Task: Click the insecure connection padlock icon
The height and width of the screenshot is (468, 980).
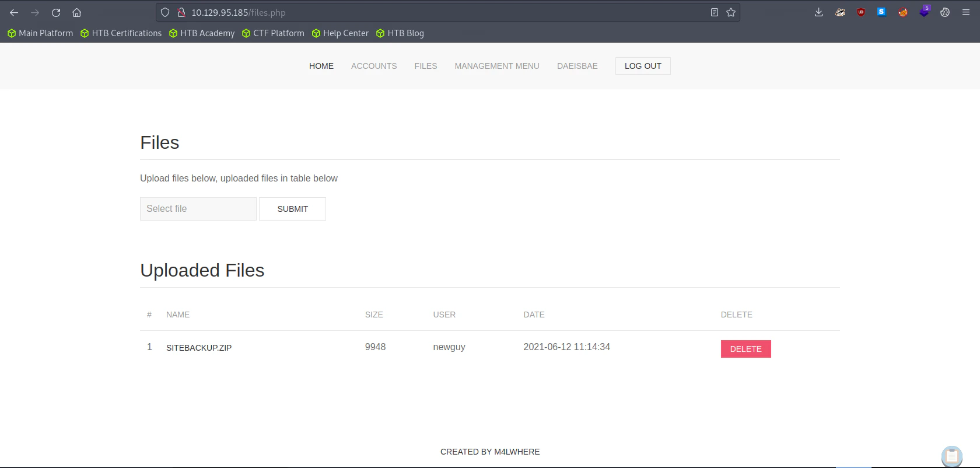Action: (181, 12)
